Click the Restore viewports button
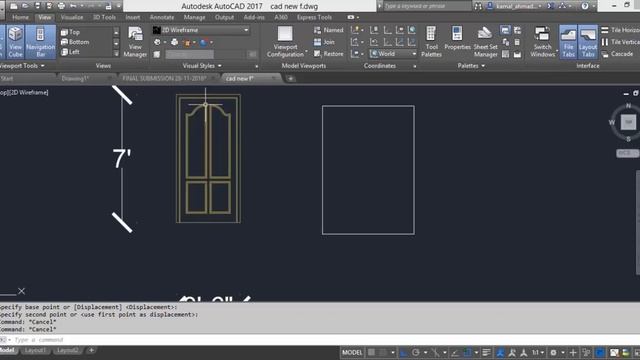Viewport: 640px width, 360px height. (329, 54)
